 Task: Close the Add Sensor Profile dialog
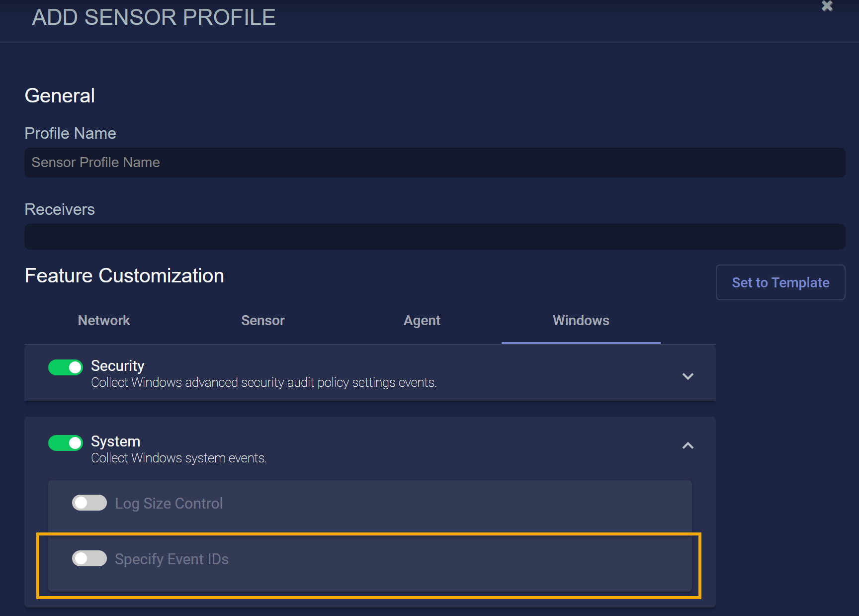(x=827, y=6)
